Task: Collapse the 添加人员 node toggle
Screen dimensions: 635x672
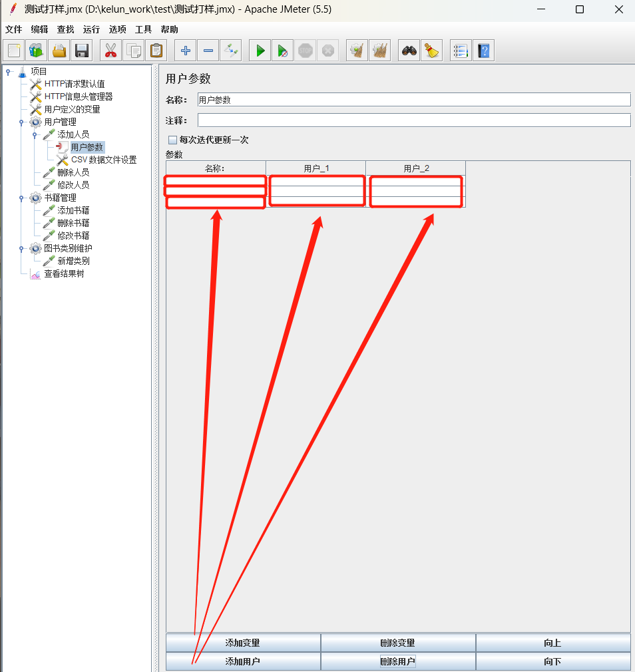Action: pyautogui.click(x=35, y=135)
